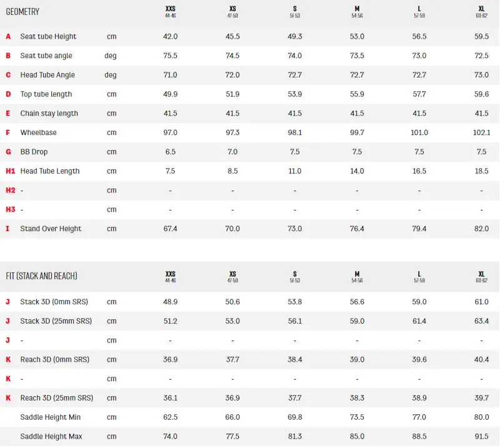The width and height of the screenshot is (500, 448).
Task: Click the FIT (STACK AND REACH) heading
Action: [41, 276]
